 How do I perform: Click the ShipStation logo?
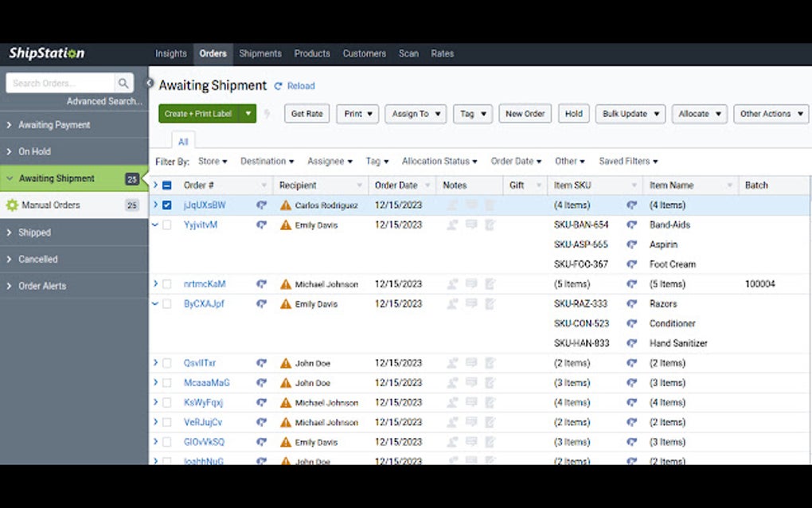(46, 53)
